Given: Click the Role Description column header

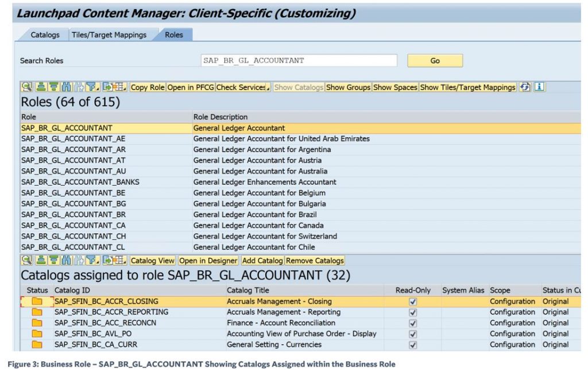Looking at the screenshot, I should [386, 117].
